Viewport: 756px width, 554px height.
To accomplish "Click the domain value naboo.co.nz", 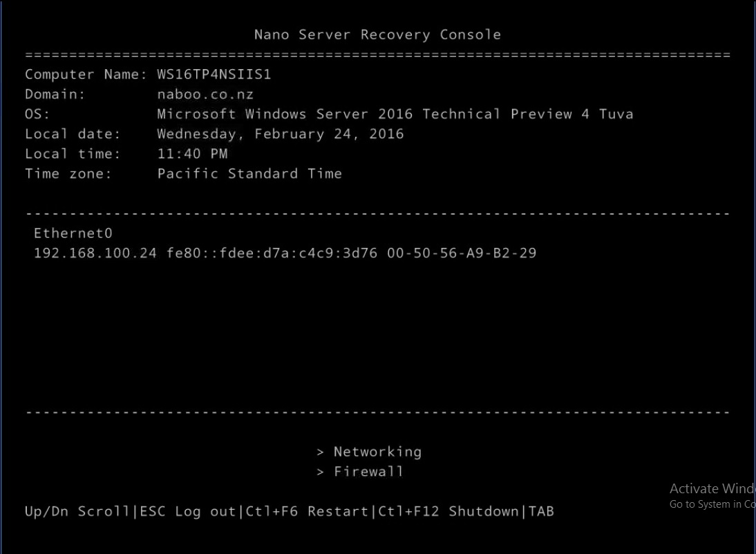I will tap(205, 94).
